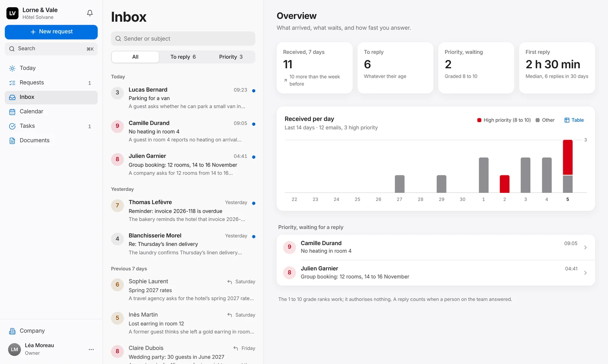This screenshot has width=608, height=364.
Task: Switch chart to Table view
Action: tap(574, 120)
